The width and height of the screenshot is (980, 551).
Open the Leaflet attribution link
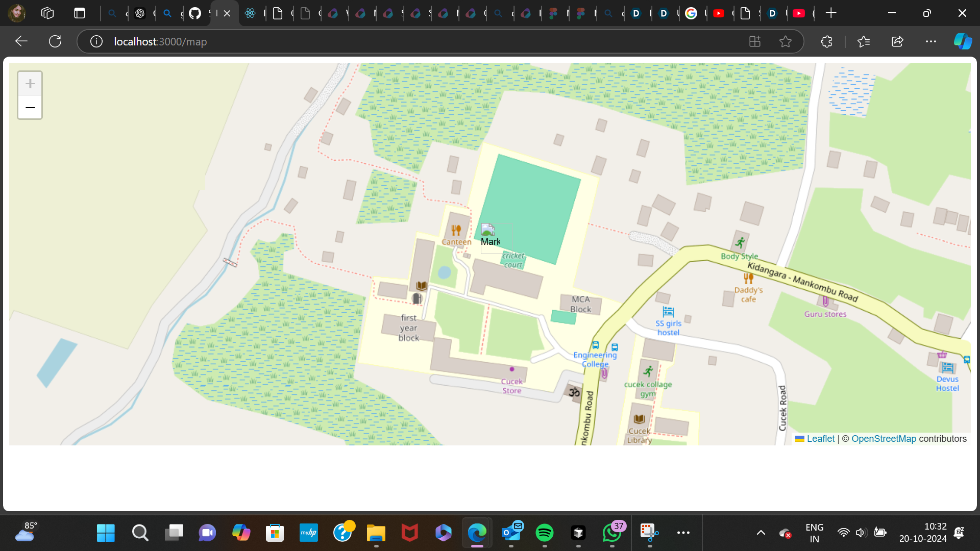click(x=820, y=439)
